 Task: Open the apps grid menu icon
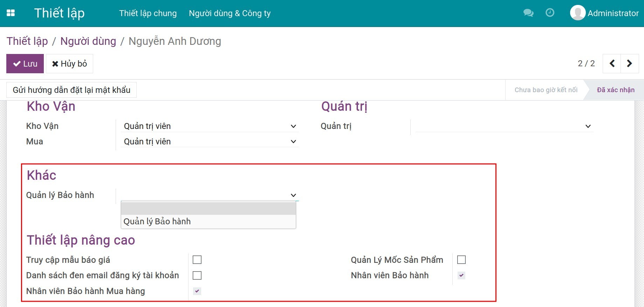11,13
